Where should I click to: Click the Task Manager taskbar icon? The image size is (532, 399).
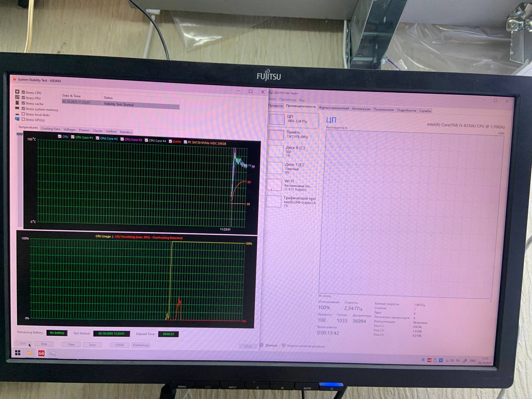[53, 354]
